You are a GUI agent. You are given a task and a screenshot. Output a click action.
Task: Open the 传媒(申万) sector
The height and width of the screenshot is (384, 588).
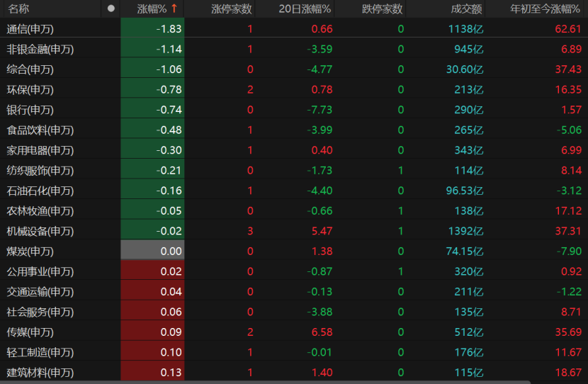click(30, 332)
